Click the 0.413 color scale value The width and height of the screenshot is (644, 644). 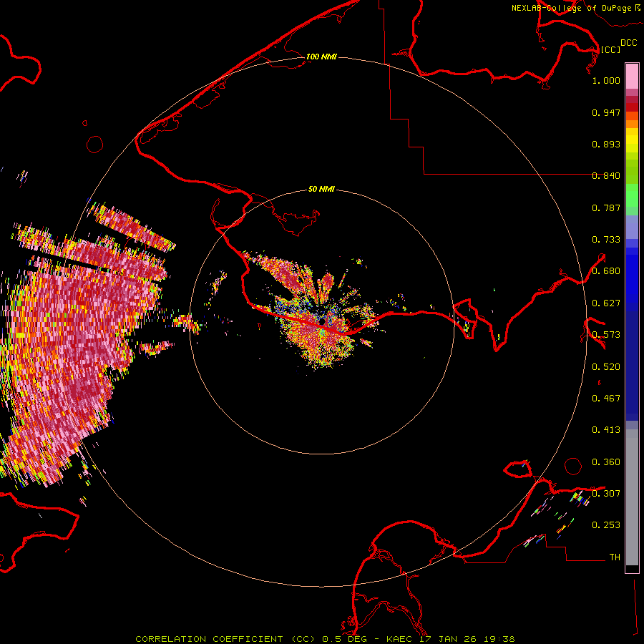coord(606,430)
